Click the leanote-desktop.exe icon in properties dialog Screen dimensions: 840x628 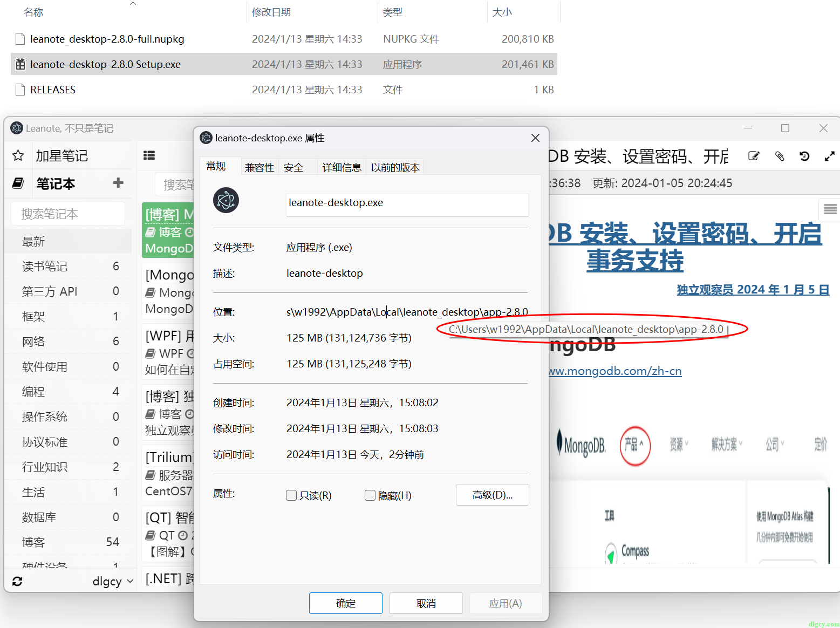coord(226,200)
